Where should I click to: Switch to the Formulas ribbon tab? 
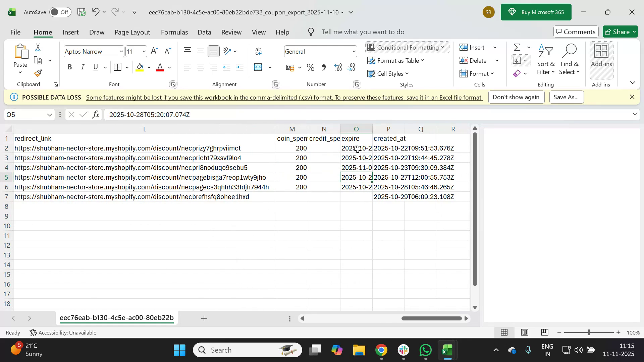coord(174,32)
